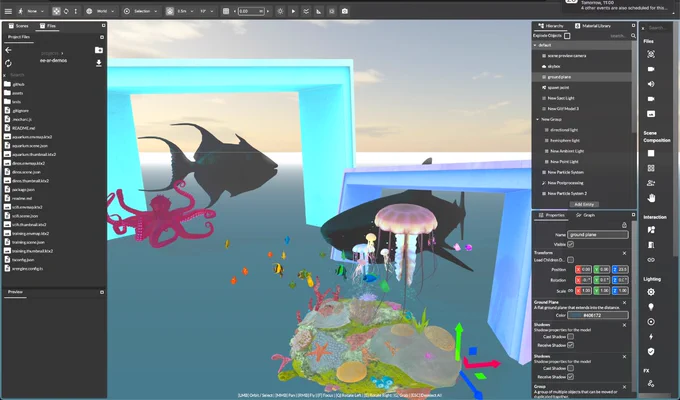This screenshot has width=680, height=400.
Task: Toggle the grid visibility icon in toolbar
Action: click(226, 11)
